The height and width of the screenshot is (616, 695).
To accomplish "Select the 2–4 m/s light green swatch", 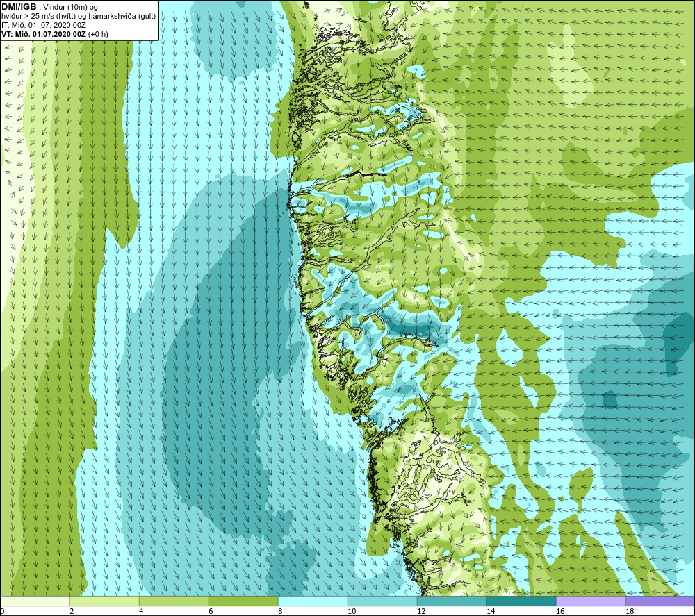I will [x=104, y=601].
